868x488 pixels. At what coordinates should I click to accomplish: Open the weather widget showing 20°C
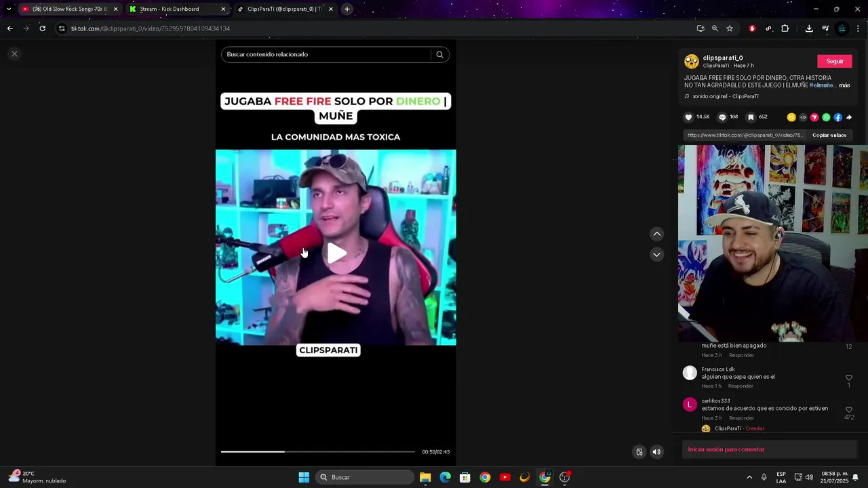(x=37, y=477)
